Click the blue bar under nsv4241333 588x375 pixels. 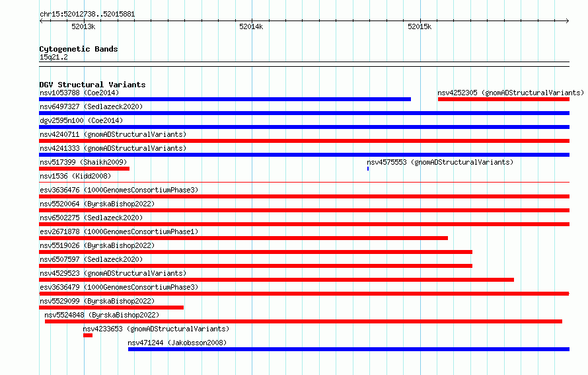(x=304, y=155)
